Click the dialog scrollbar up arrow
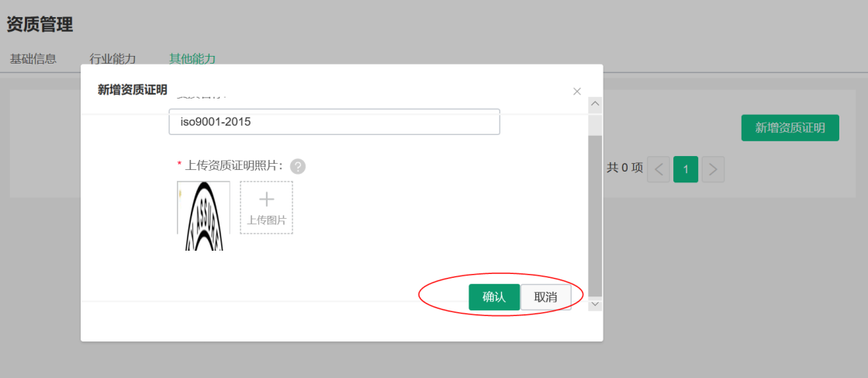 pos(595,104)
